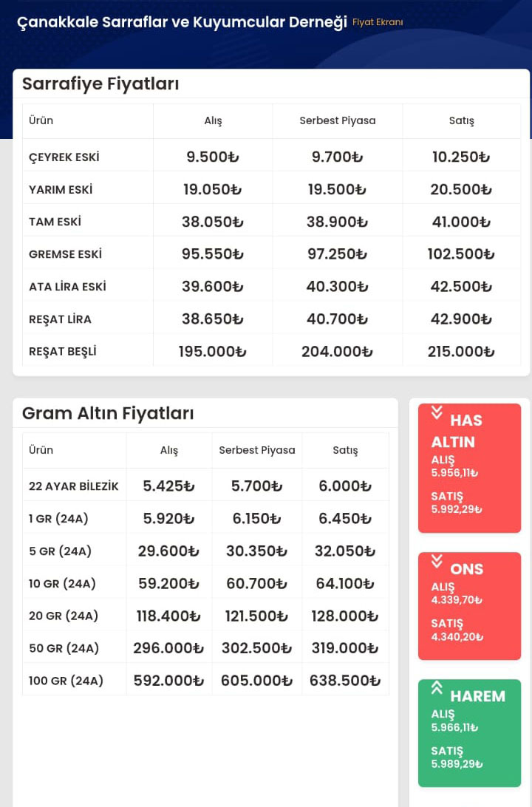Select the 22 AYAR BİLEZİK row label
Image resolution: width=532 pixels, height=807 pixels.
point(74,486)
